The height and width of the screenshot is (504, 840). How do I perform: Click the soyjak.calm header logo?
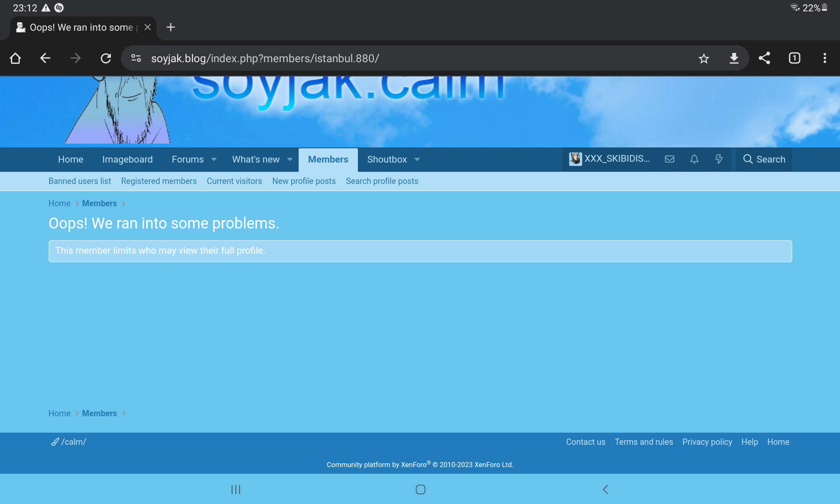(x=348, y=94)
